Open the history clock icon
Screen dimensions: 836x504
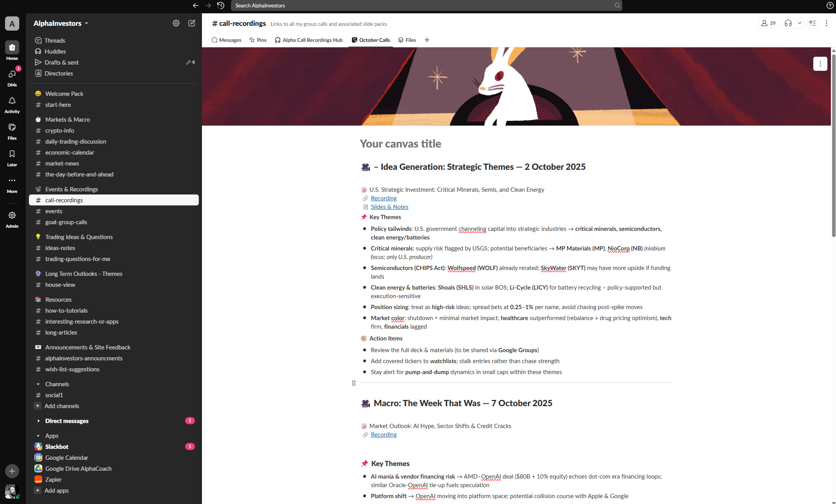(221, 5)
